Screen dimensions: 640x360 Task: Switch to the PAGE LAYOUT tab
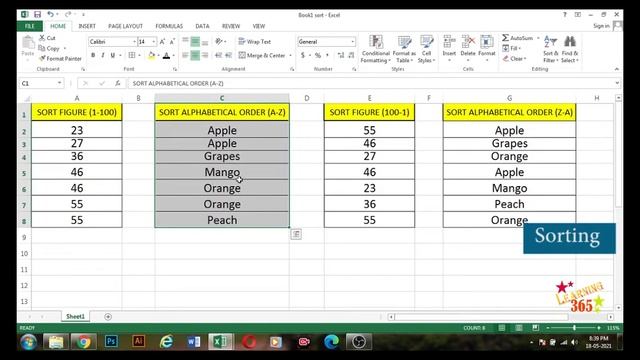pos(125,26)
